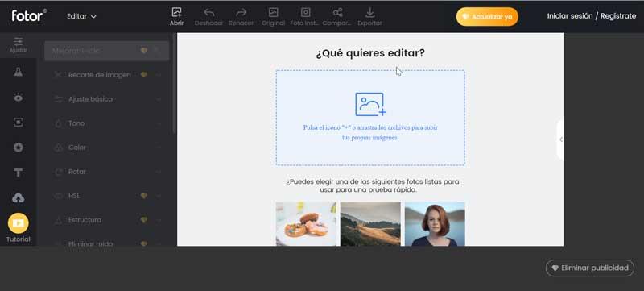Image resolution: width=644 pixels, height=291 pixels.
Task: Open the Editar dropdown menu
Action: click(x=81, y=16)
